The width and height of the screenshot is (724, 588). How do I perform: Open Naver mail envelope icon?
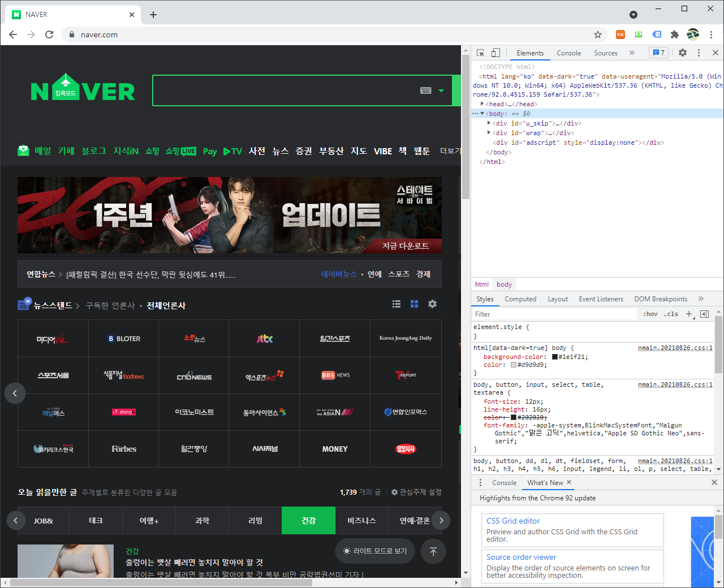point(23,150)
